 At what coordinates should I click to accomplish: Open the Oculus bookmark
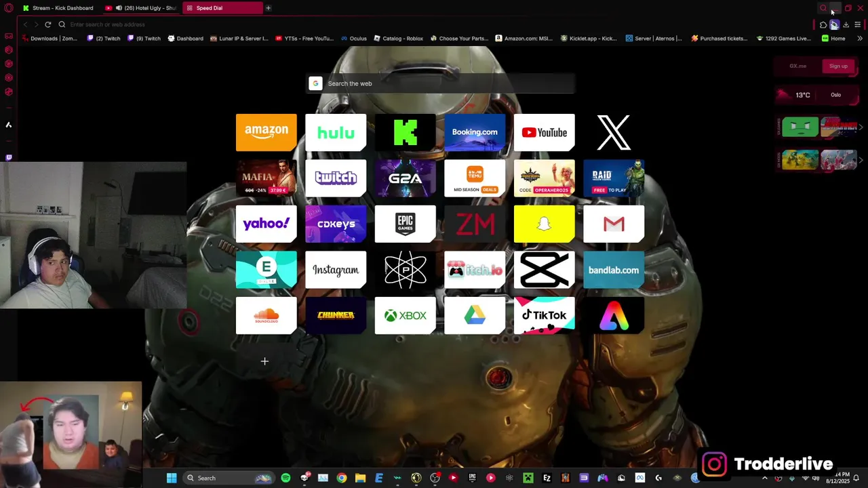[354, 39]
